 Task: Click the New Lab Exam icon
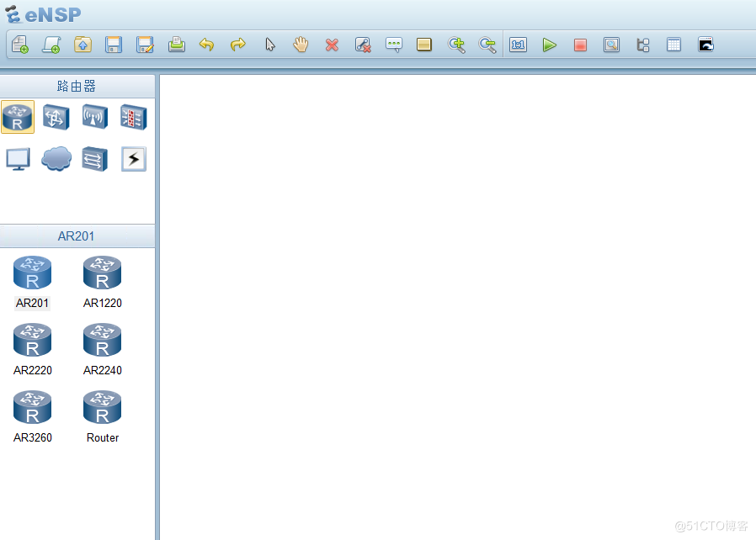[x=51, y=45]
